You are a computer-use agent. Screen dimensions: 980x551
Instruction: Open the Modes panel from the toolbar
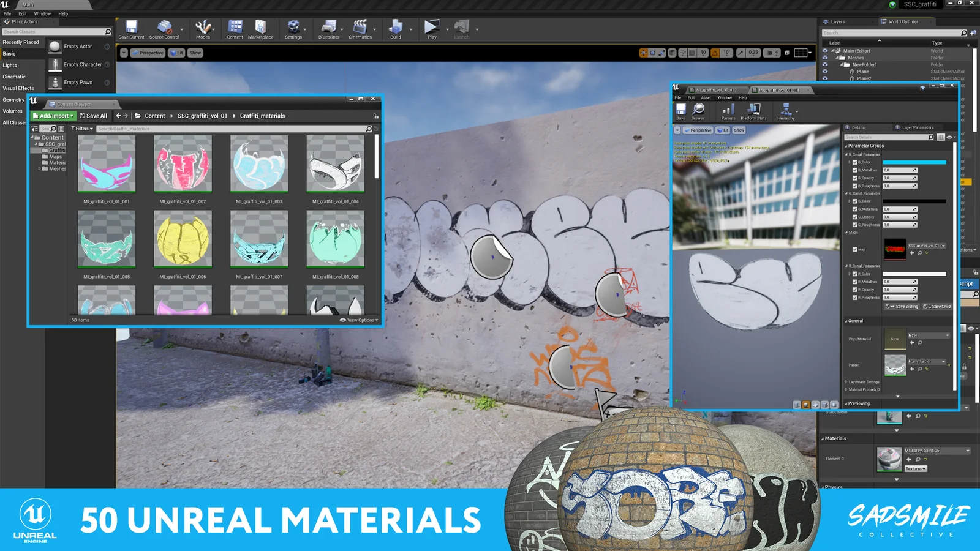coord(202,28)
